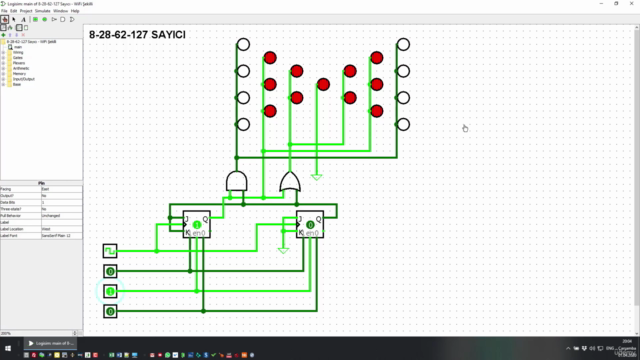Toggle the bottom input pin showing 0
Image resolution: width=640 pixels, height=360 pixels.
(x=110, y=311)
